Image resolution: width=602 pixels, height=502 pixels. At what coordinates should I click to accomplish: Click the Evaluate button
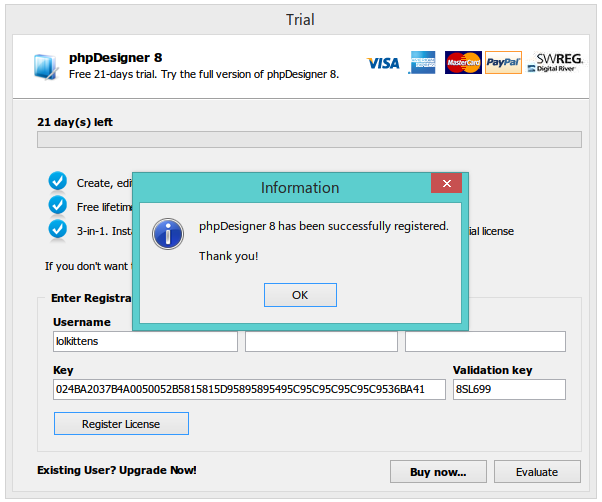click(x=537, y=472)
